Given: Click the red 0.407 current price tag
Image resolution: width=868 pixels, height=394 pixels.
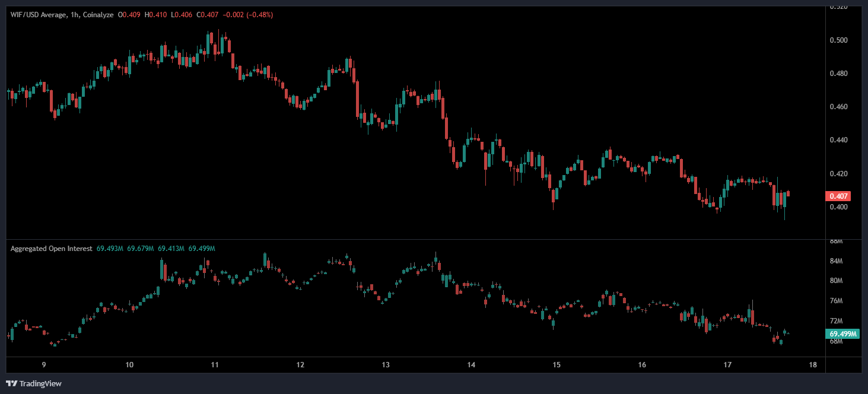Looking at the screenshot, I should point(839,196).
